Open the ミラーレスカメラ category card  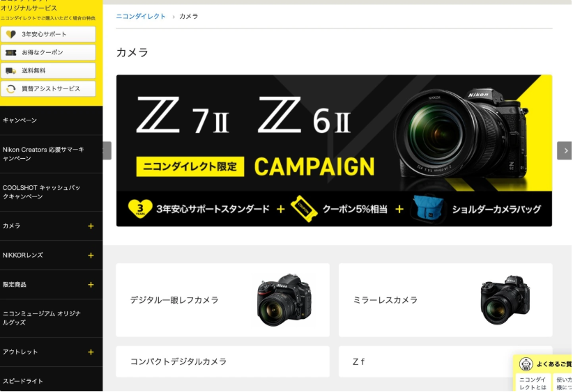[x=445, y=300]
